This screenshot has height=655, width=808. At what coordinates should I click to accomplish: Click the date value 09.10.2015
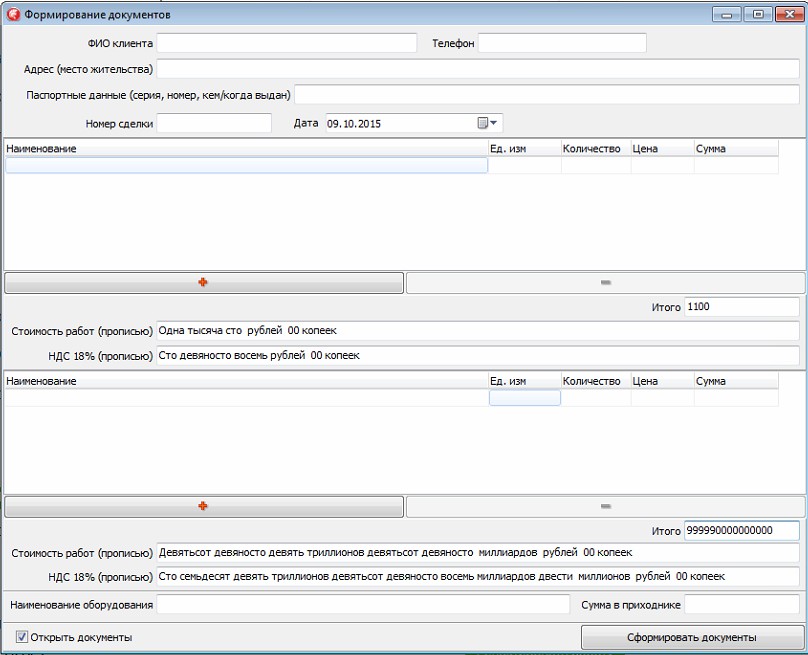coord(354,124)
